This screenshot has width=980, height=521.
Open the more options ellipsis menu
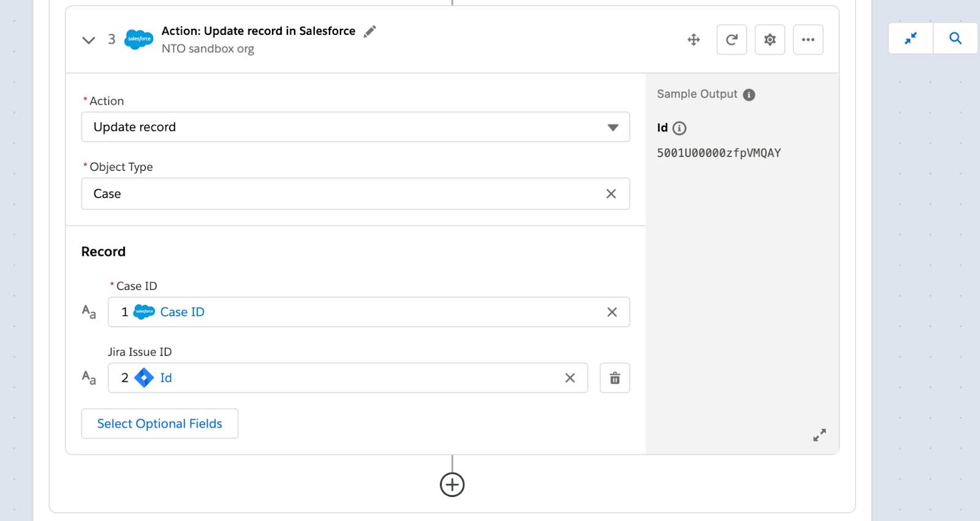coord(808,40)
